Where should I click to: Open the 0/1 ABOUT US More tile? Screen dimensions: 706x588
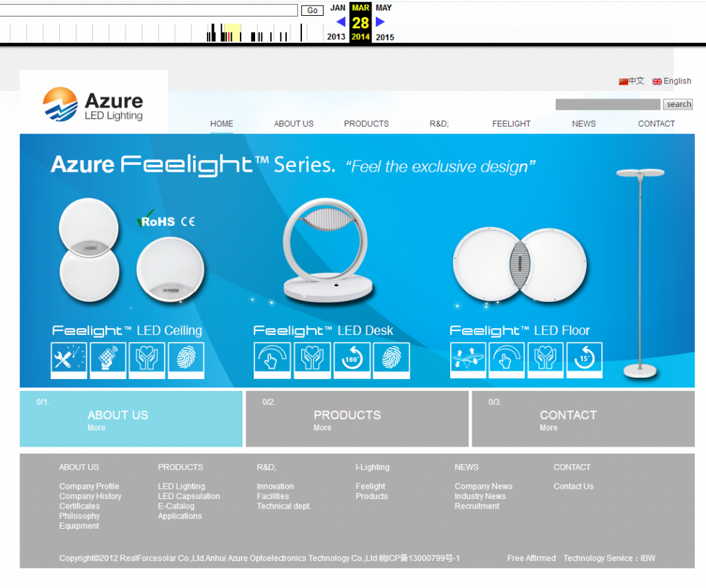131,418
